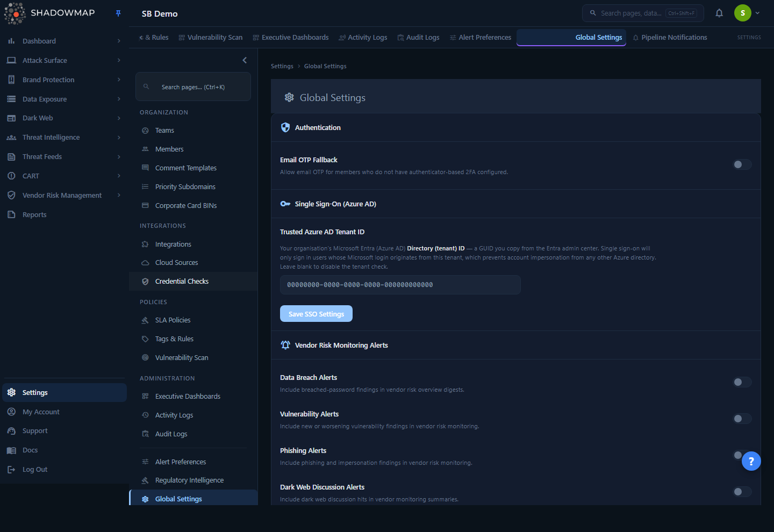Open Priority Subdomains page
774x532 pixels.
pyautogui.click(x=193, y=187)
